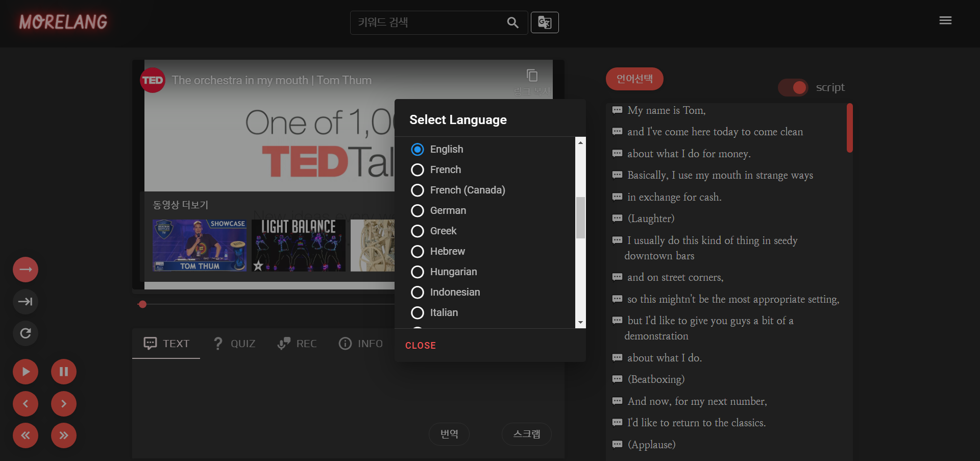Viewport: 980px width, 461px height.
Task: Select the Hebrew radio button
Action: click(418, 251)
